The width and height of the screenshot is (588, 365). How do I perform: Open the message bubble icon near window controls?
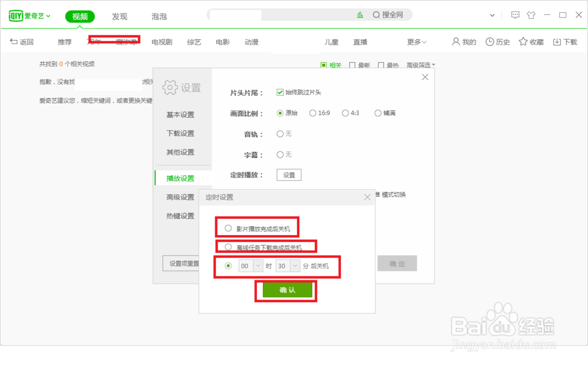515,15
